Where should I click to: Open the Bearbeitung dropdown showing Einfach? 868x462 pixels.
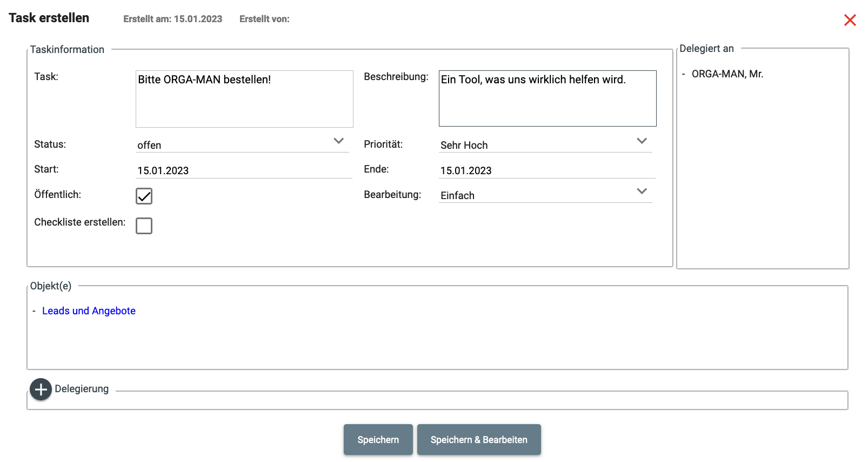[x=545, y=195]
